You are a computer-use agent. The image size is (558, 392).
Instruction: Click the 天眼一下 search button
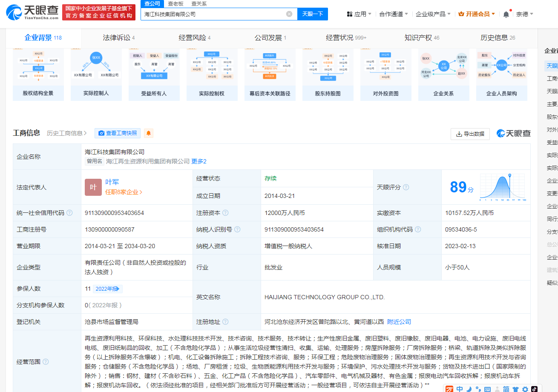coord(313,14)
